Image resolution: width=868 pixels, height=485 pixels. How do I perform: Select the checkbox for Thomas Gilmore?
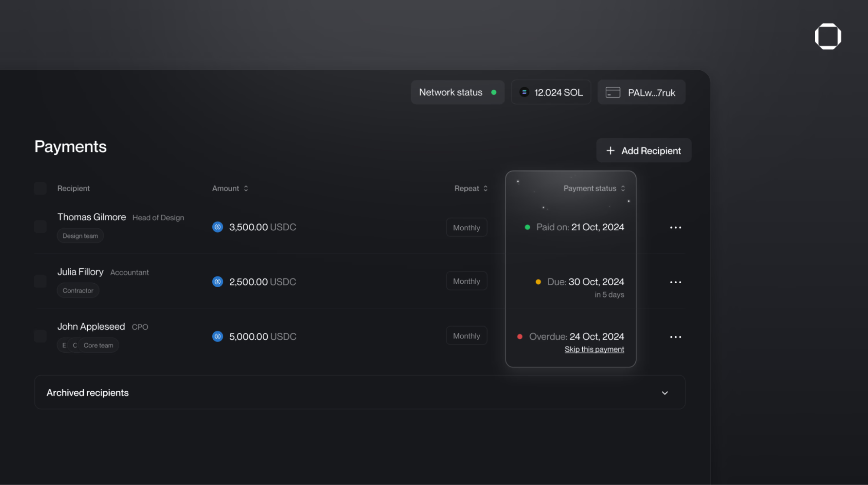40,226
